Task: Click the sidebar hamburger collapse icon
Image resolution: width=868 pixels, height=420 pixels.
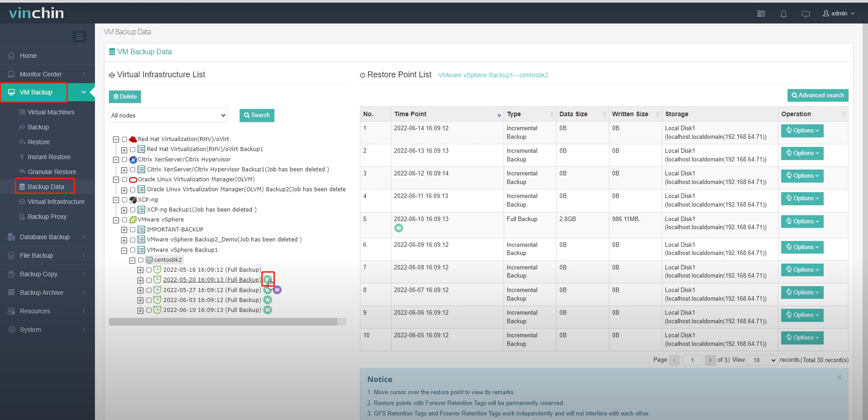Action: pyautogui.click(x=80, y=37)
